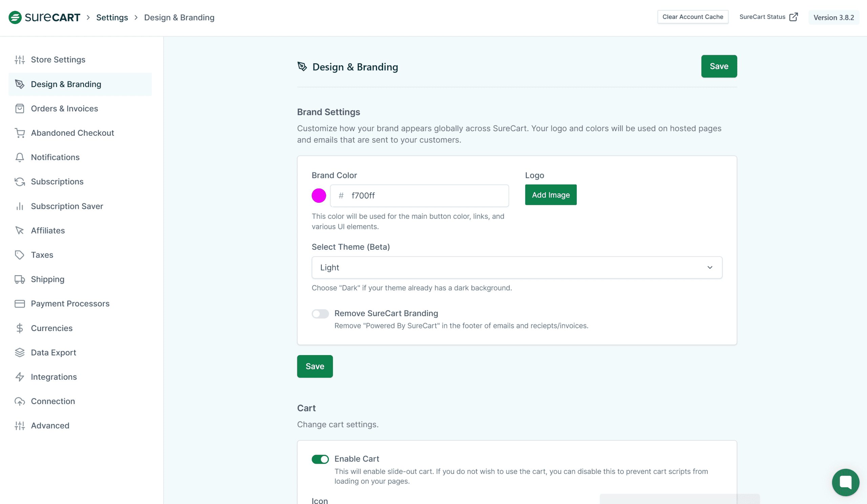This screenshot has width=867, height=504.
Task: Disable the Enable Cart toggle
Action: pyautogui.click(x=320, y=459)
